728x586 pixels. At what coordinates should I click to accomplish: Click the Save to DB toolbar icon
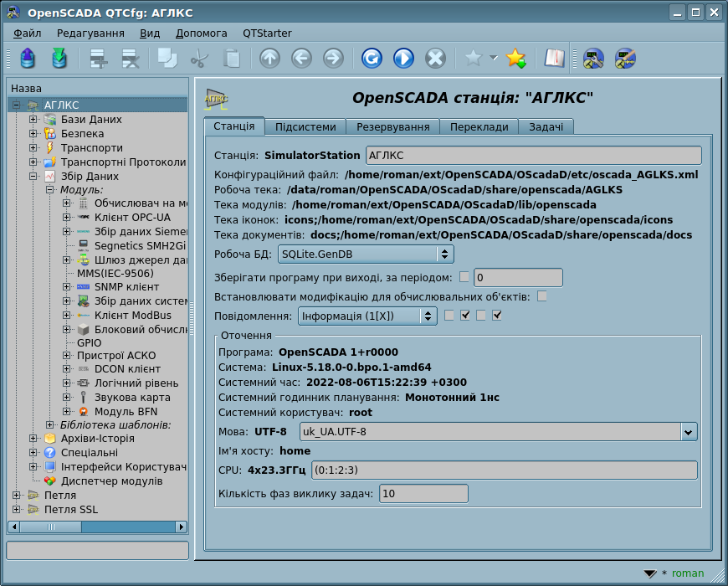(x=59, y=58)
